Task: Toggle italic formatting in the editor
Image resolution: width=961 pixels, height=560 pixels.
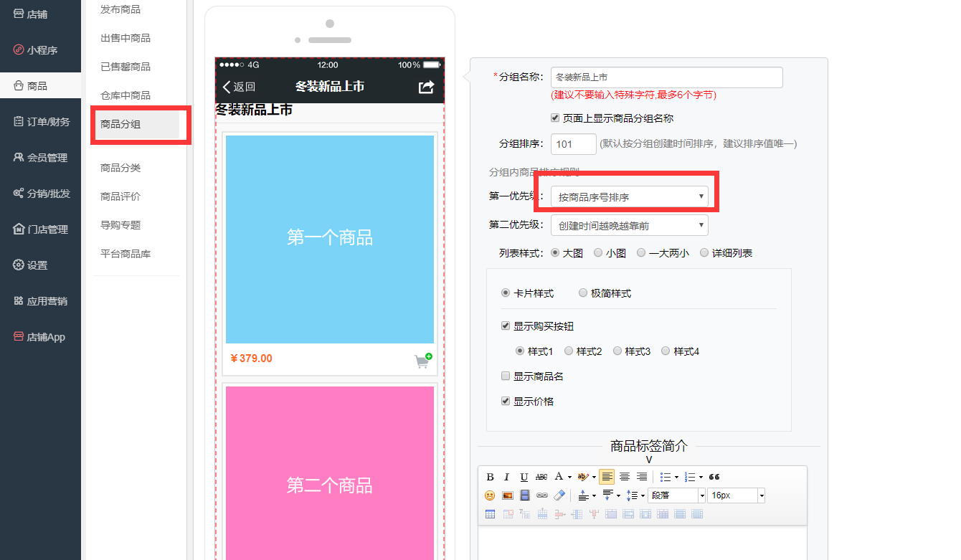Action: (507, 477)
